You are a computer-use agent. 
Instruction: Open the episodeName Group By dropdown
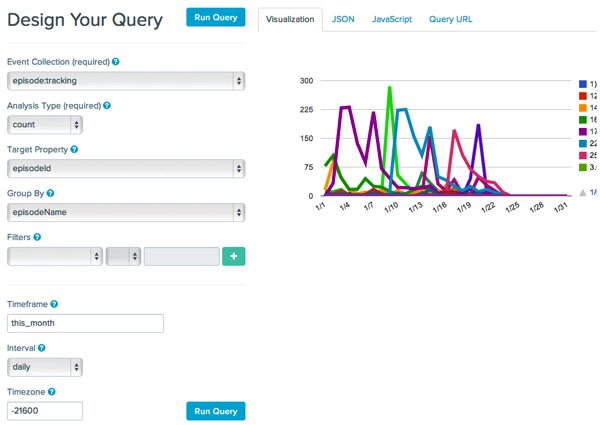click(x=126, y=212)
